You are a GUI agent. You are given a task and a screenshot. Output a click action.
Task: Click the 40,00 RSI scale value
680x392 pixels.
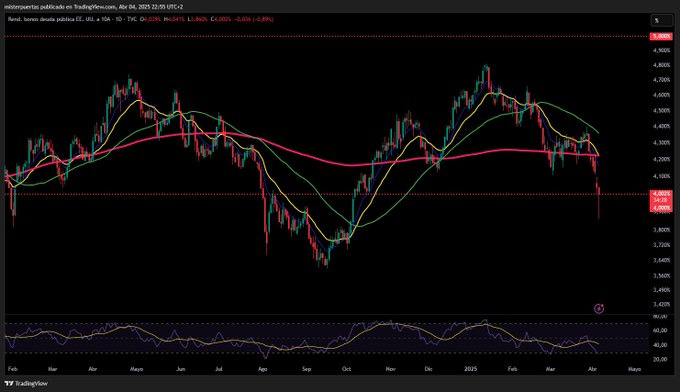click(x=660, y=345)
